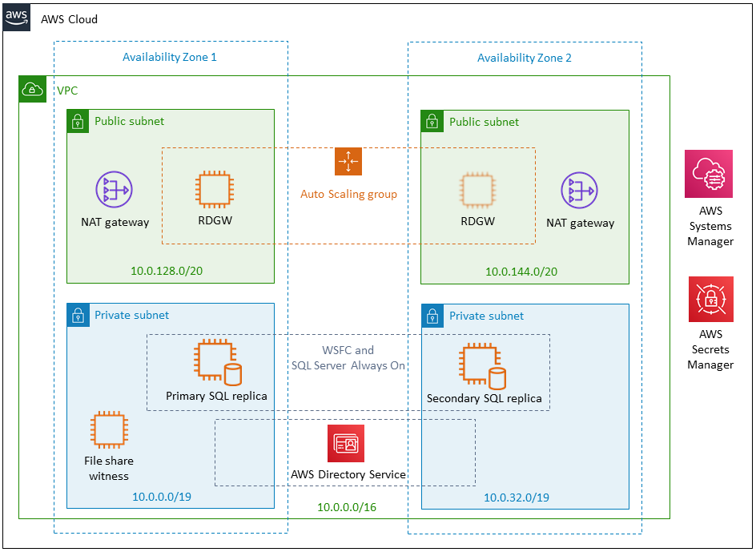Screen dimensions: 756x552
Task: Click the AWS Cloud title label
Action: [69, 20]
